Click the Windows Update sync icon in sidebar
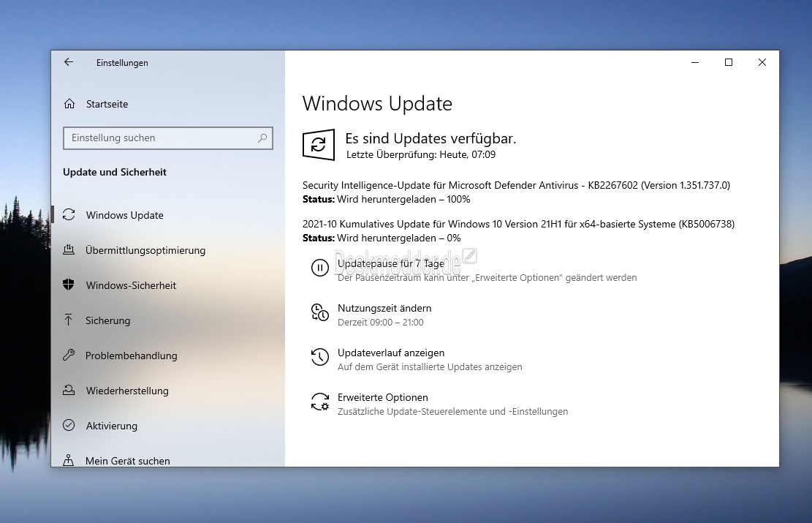 (x=69, y=214)
